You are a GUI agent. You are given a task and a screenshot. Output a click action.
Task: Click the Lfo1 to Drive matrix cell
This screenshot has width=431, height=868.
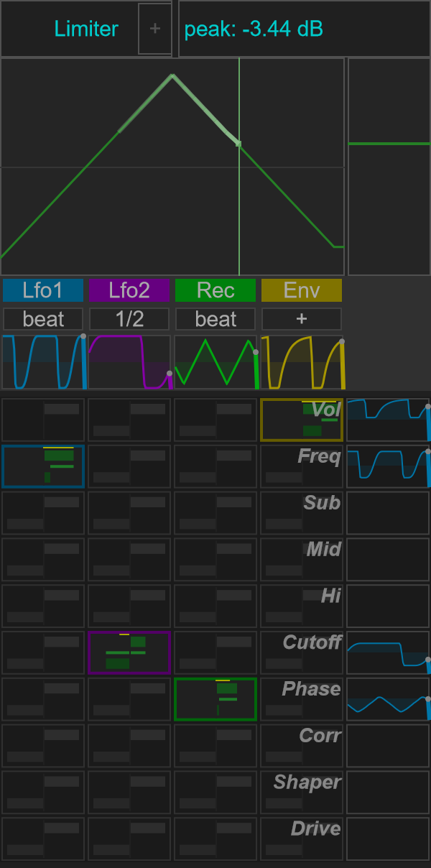tap(43, 839)
